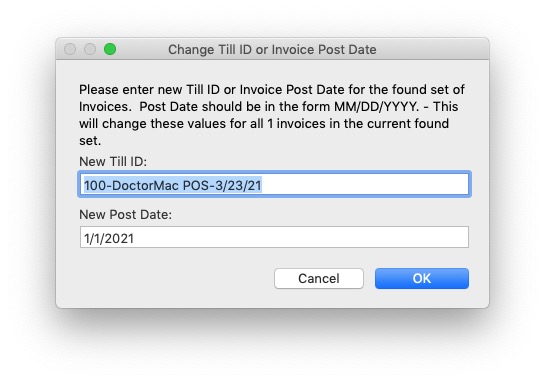Click the greyed-out minimize window button
This screenshot has width=545, height=382.
pos(90,49)
